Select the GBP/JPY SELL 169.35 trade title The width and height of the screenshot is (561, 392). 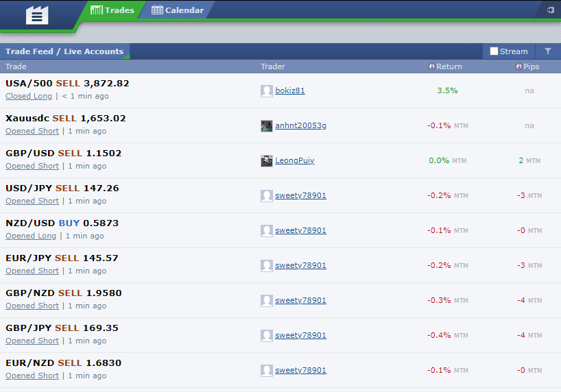[62, 328]
